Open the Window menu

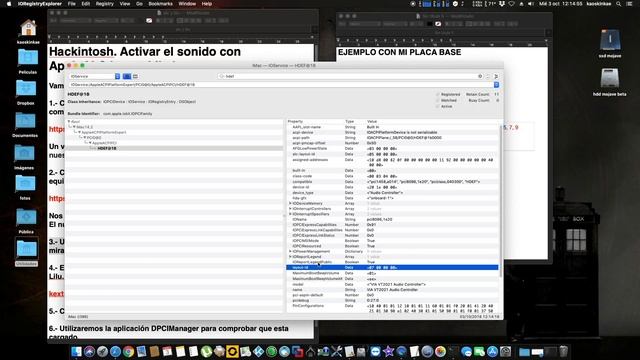pyautogui.click(x=187, y=4)
